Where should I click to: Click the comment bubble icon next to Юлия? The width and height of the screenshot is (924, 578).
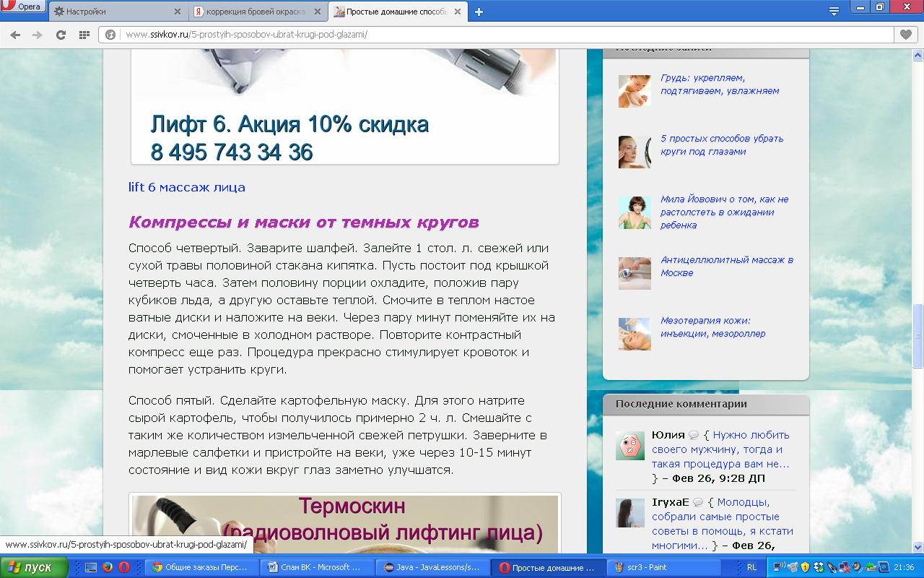pos(694,436)
